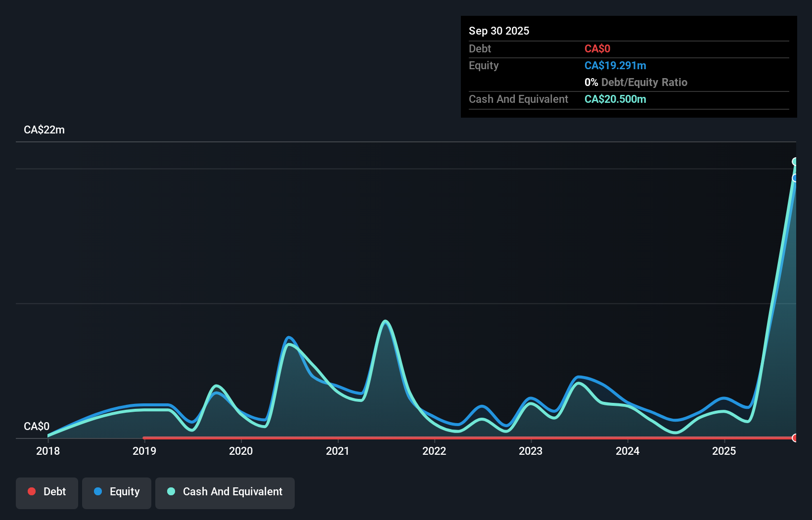Click the blue Equity legend dot
The width and height of the screenshot is (812, 520).
pos(98,491)
